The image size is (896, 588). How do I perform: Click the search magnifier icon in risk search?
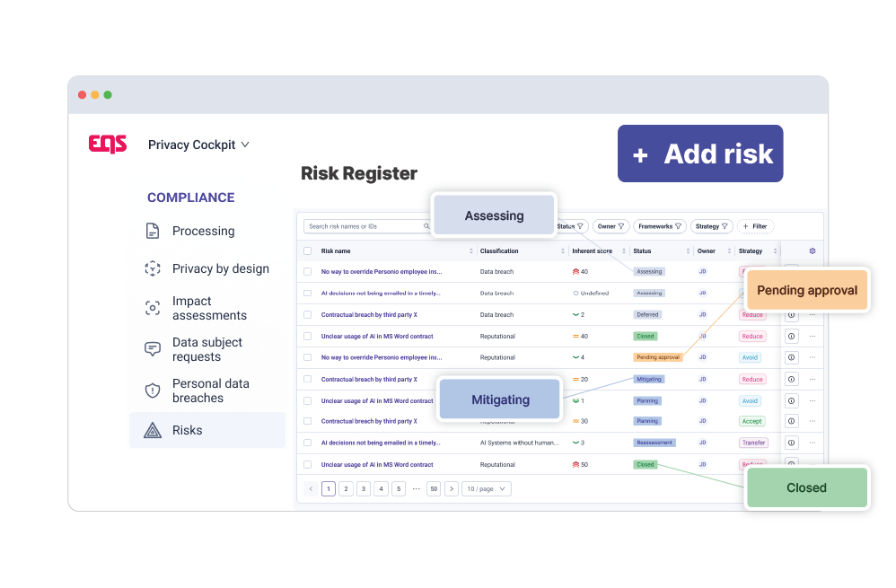[x=426, y=227]
